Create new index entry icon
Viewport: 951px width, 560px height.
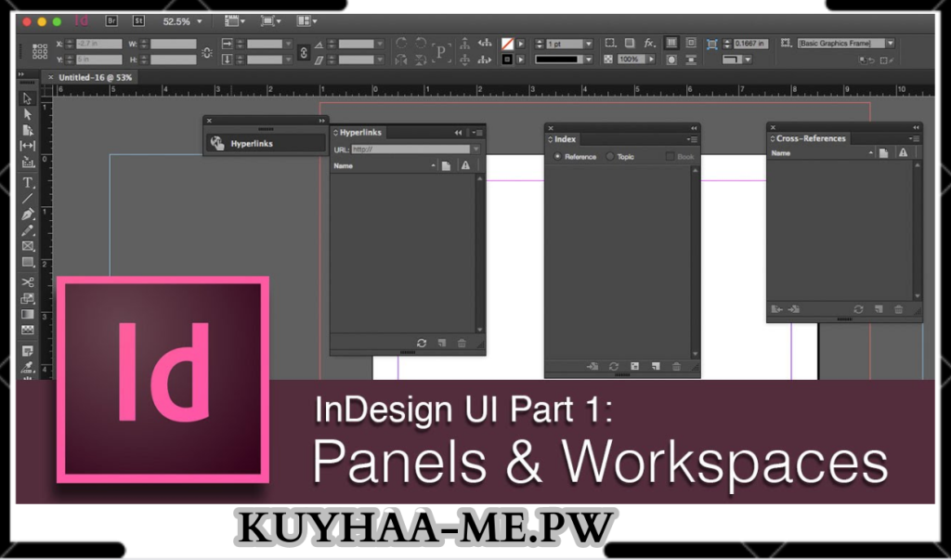[x=656, y=367]
